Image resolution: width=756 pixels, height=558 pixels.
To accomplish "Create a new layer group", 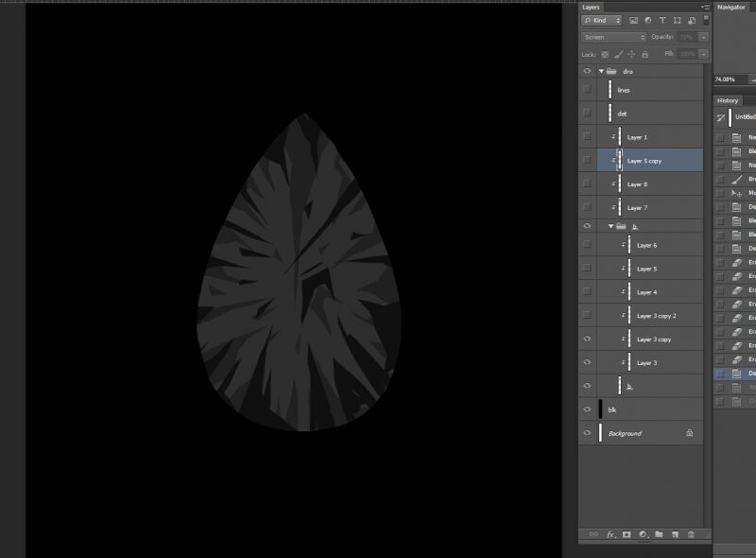I will 659,534.
